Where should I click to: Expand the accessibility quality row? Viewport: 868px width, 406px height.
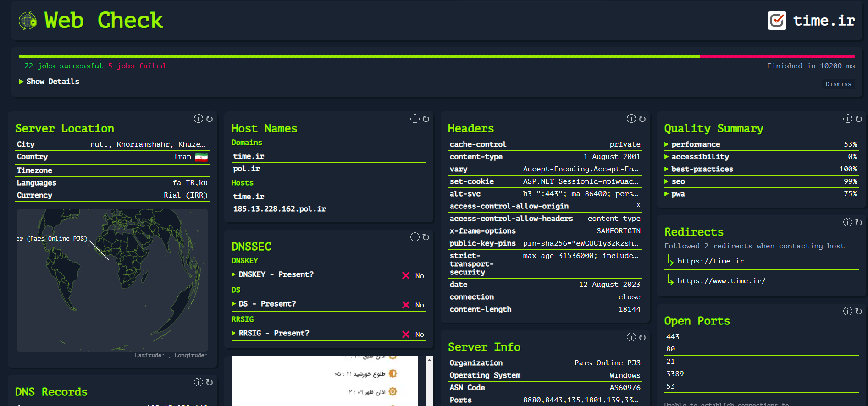pos(761,157)
